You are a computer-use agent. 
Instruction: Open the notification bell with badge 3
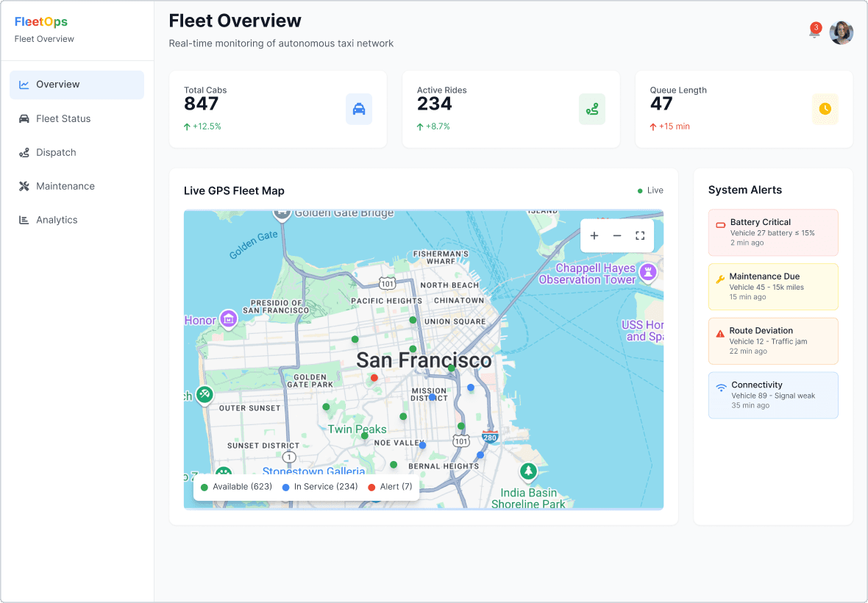click(814, 32)
